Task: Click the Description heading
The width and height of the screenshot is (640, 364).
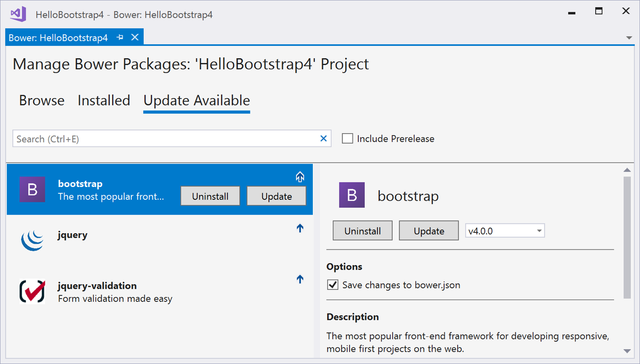Action: [x=352, y=317]
